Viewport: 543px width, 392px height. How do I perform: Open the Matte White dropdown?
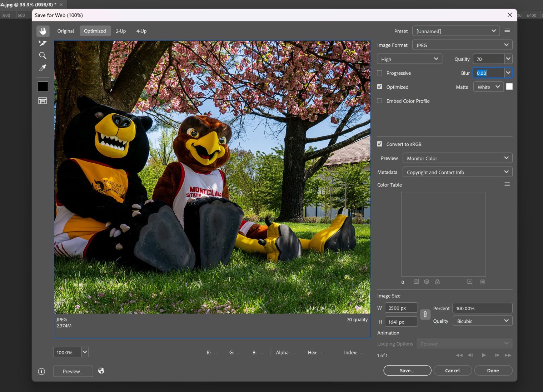click(x=489, y=87)
